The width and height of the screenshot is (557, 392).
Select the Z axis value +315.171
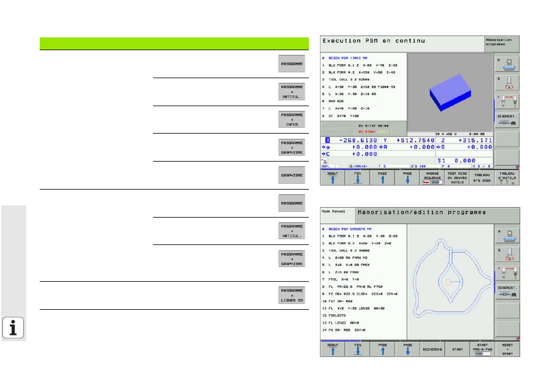pyautogui.click(x=475, y=141)
